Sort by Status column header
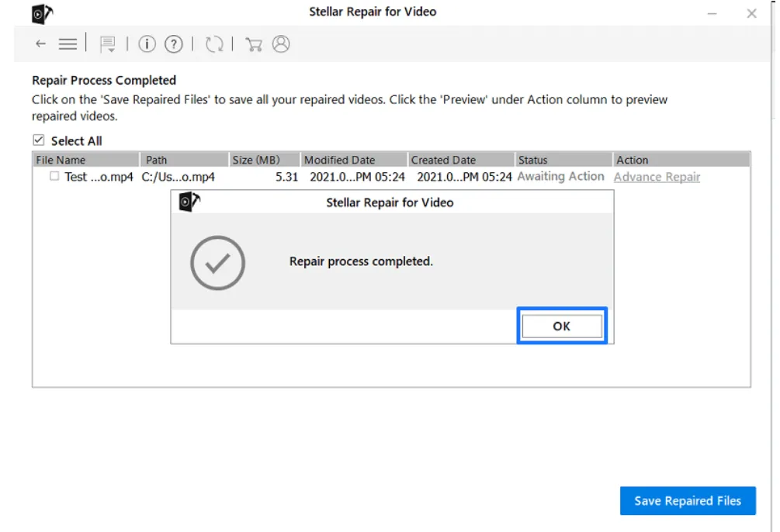Image resolution: width=780 pixels, height=532 pixels. [x=563, y=160]
